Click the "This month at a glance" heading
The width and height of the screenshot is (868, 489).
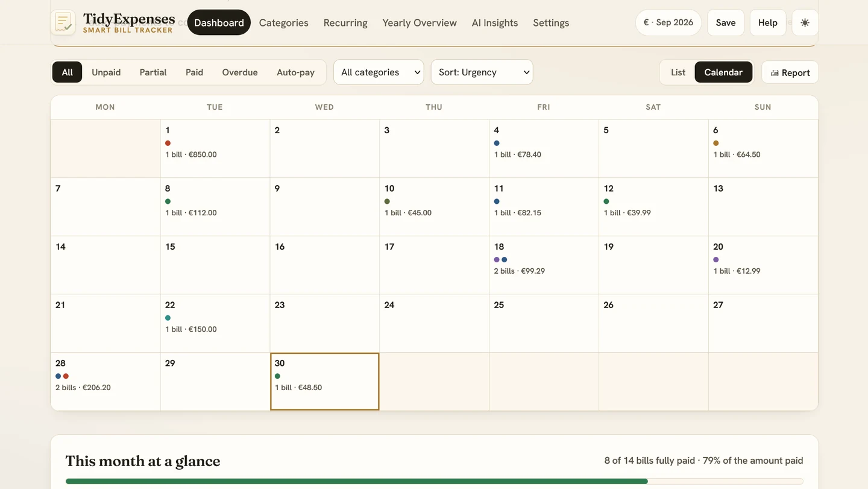click(x=143, y=461)
